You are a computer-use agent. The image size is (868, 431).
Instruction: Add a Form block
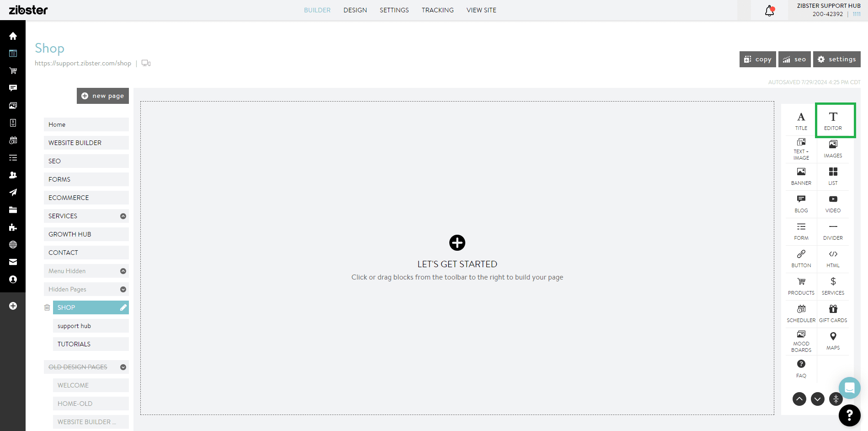[801, 232]
